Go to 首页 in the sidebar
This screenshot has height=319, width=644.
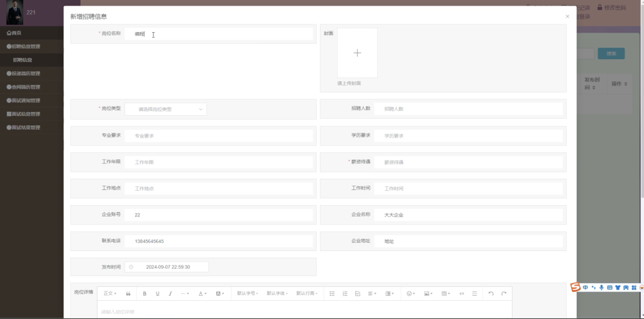pos(14,33)
